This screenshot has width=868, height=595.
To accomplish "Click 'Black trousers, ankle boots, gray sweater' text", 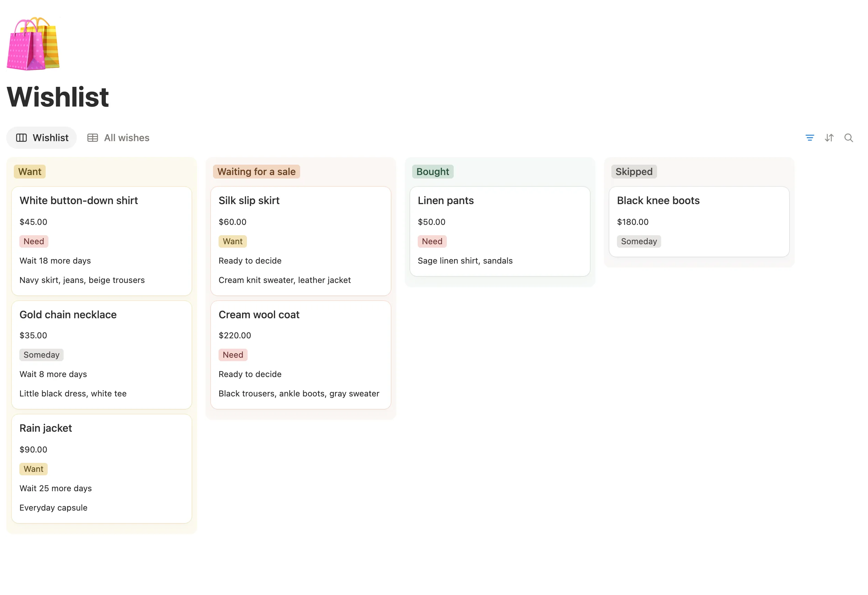I will [x=299, y=394].
